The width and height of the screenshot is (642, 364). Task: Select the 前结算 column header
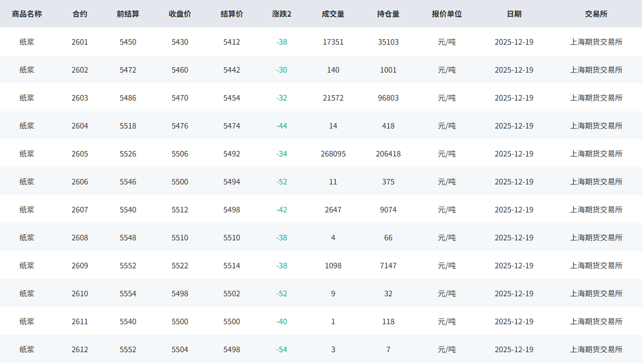(x=128, y=14)
